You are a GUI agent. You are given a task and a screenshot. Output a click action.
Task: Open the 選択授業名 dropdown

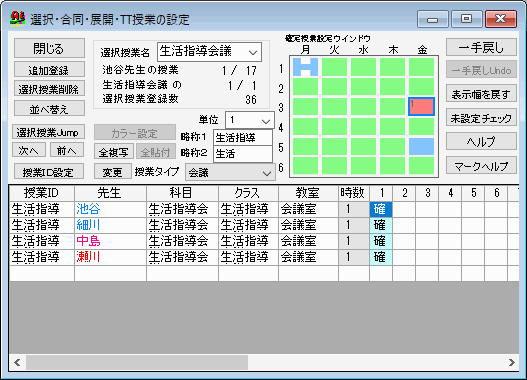(x=209, y=52)
